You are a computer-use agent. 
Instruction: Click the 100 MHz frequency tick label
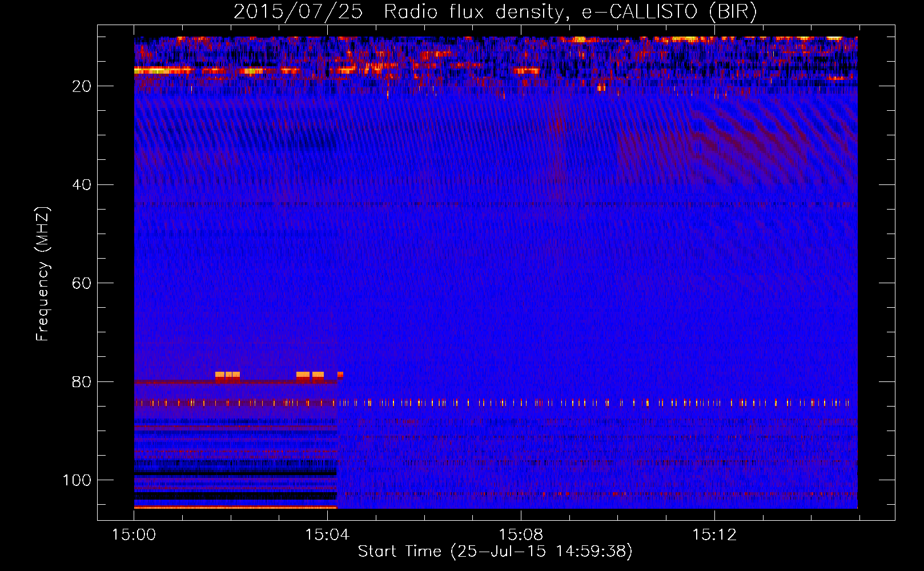[x=77, y=480]
